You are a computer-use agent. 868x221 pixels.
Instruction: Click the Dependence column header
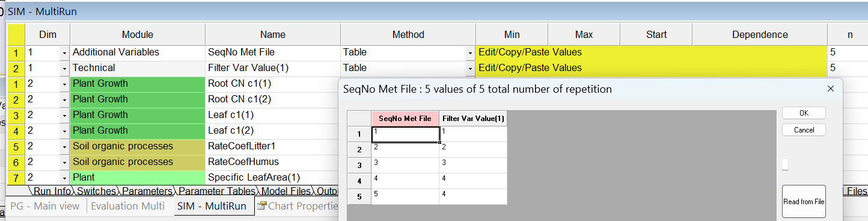760,35
